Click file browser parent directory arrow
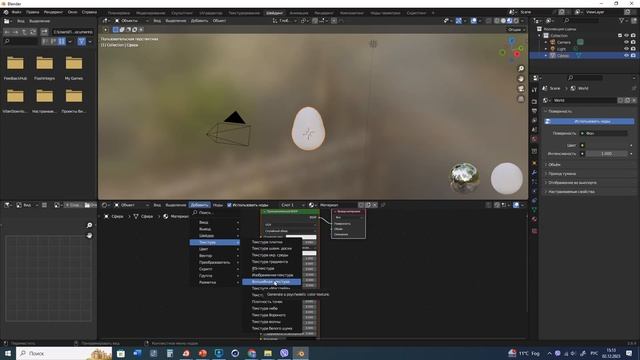The image size is (640, 360). pos(24,32)
